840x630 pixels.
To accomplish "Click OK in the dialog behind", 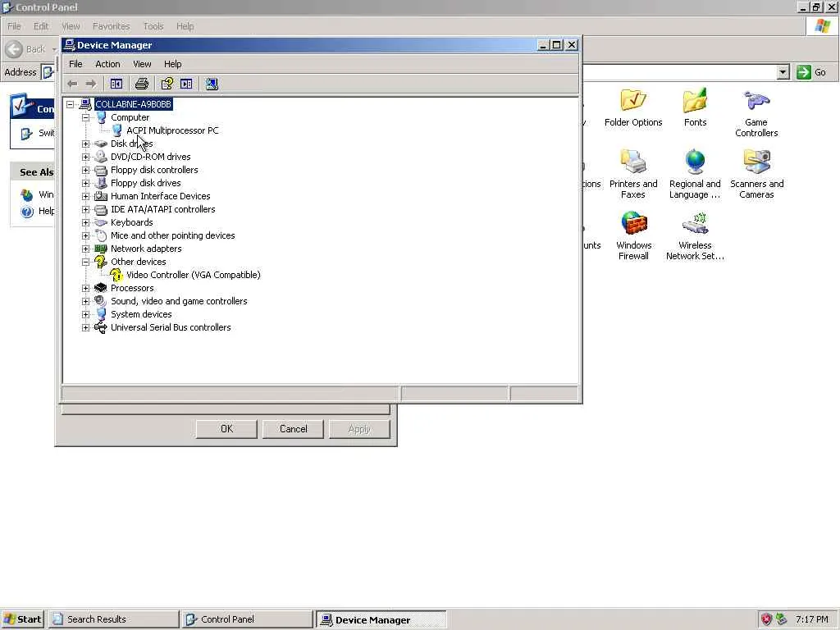I will tap(226, 428).
